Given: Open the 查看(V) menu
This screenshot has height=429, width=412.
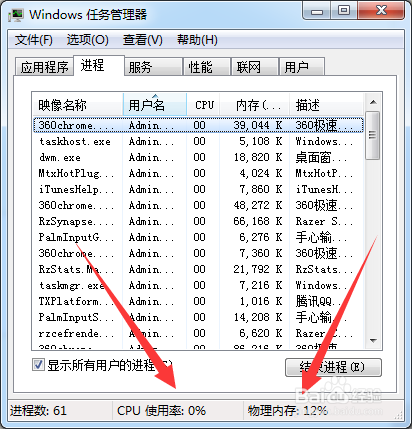Looking at the screenshot, I should 142,40.
